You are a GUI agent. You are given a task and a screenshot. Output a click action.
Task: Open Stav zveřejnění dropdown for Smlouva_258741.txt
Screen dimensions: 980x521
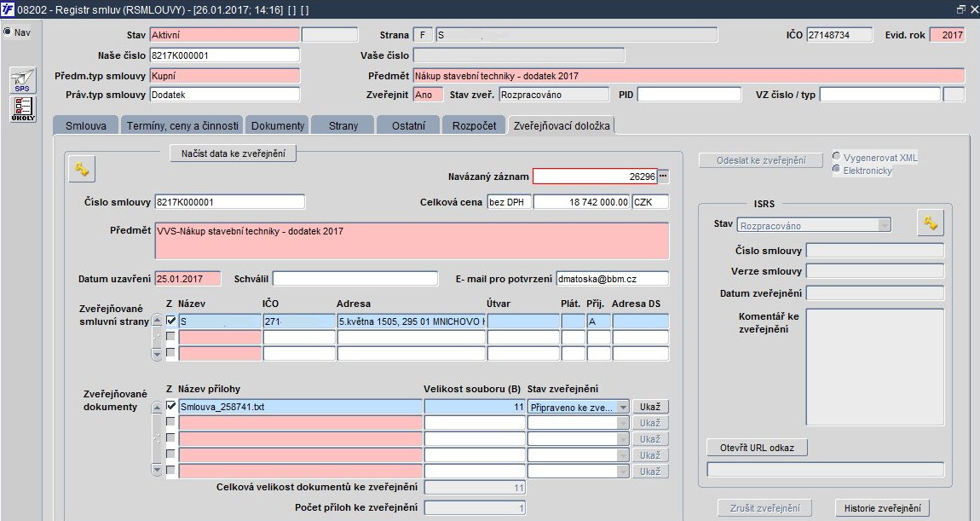[622, 408]
